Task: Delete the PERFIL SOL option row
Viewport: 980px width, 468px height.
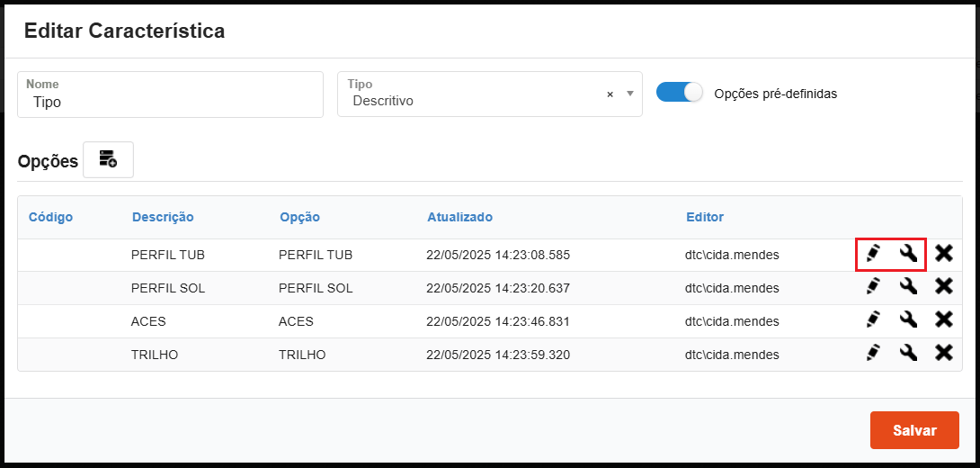Action: coord(943,287)
